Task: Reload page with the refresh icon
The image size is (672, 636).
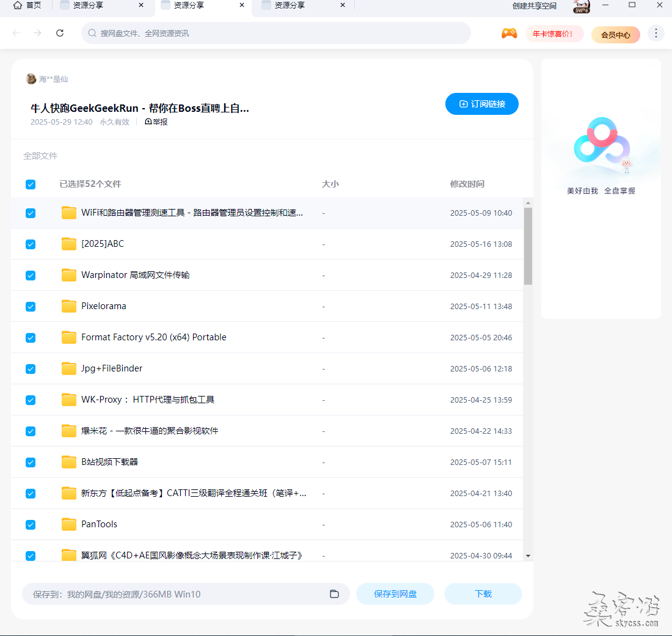Action: 60,33
